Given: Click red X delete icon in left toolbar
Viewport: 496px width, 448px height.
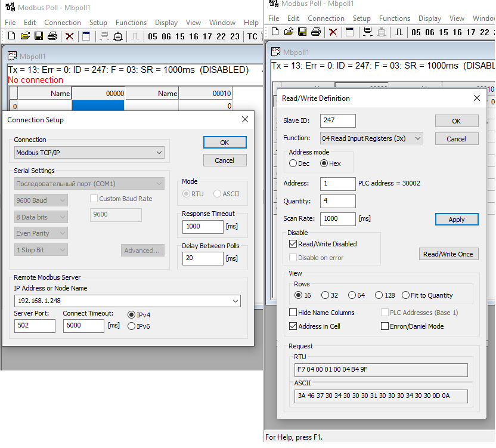Looking at the screenshot, I should pyautogui.click(x=69, y=36).
